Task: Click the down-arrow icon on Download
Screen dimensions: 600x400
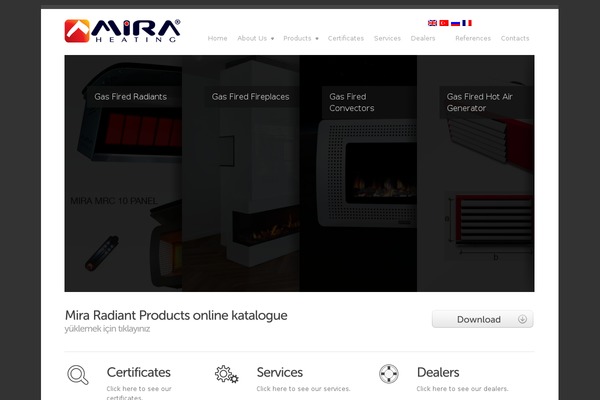Action: [522, 319]
